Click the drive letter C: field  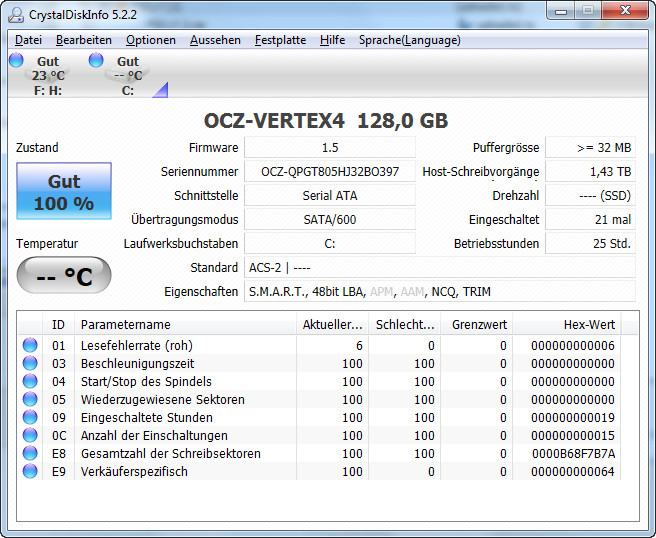click(330, 243)
